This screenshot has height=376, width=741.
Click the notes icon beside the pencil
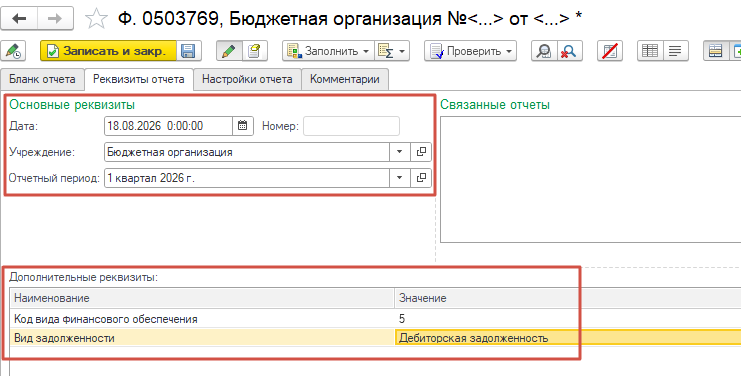click(x=255, y=51)
